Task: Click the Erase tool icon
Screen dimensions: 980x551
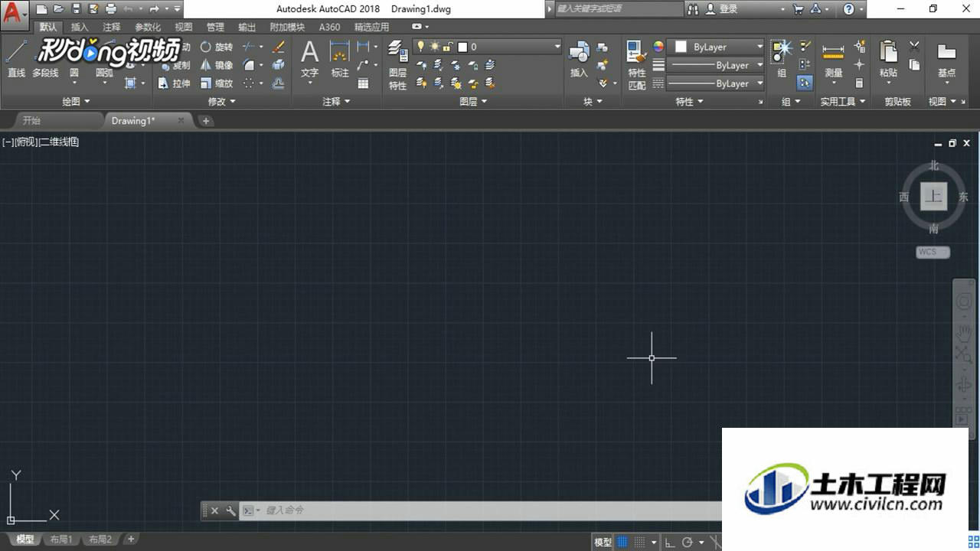Action: pyautogui.click(x=279, y=47)
